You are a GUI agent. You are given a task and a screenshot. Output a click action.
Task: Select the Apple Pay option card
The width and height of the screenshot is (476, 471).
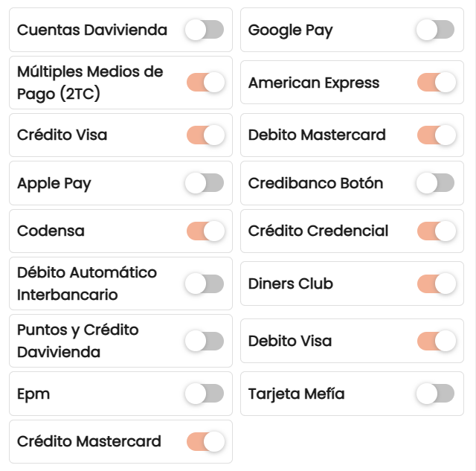pyautogui.click(x=120, y=183)
